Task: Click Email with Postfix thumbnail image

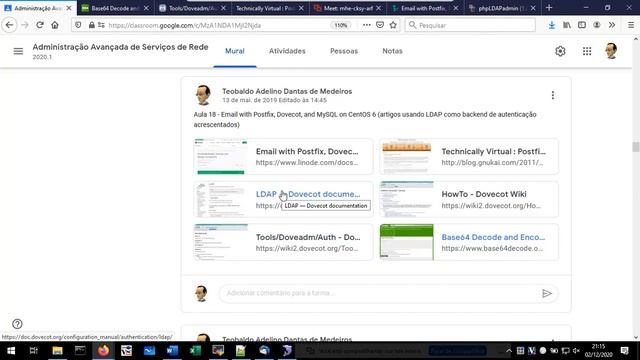Action: [221, 156]
